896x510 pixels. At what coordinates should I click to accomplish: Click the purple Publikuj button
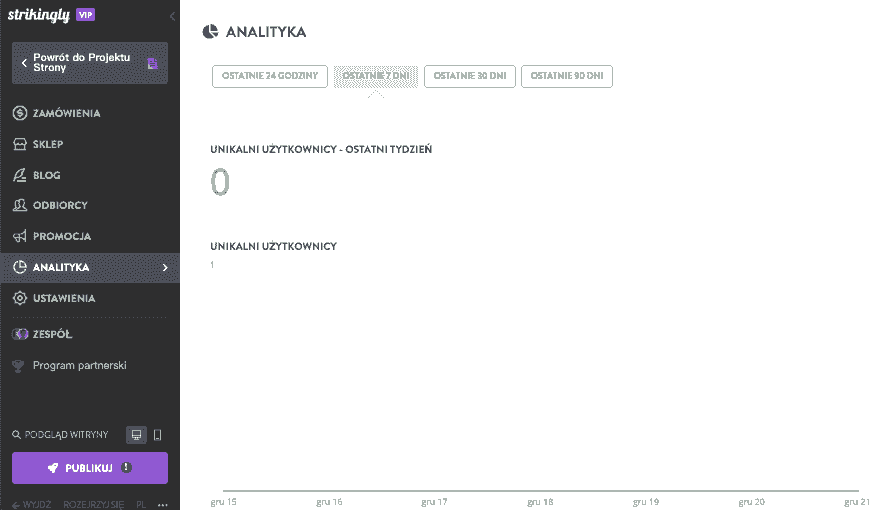90,468
